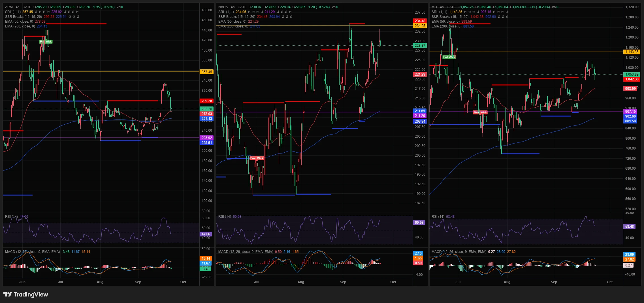644x303 pixels.
Task: Click the red 998.59 EMA price label
Action: coord(630,89)
